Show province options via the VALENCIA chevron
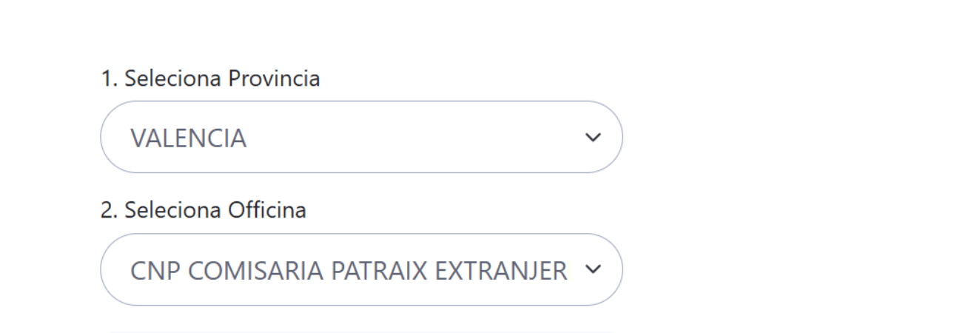This screenshot has height=333, width=980. pyautogui.click(x=593, y=138)
